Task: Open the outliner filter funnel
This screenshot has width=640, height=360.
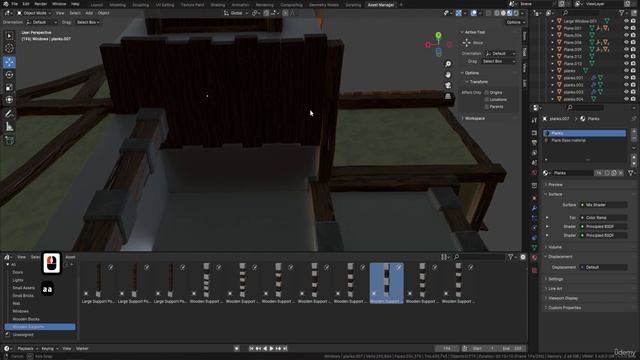Action: [622, 13]
